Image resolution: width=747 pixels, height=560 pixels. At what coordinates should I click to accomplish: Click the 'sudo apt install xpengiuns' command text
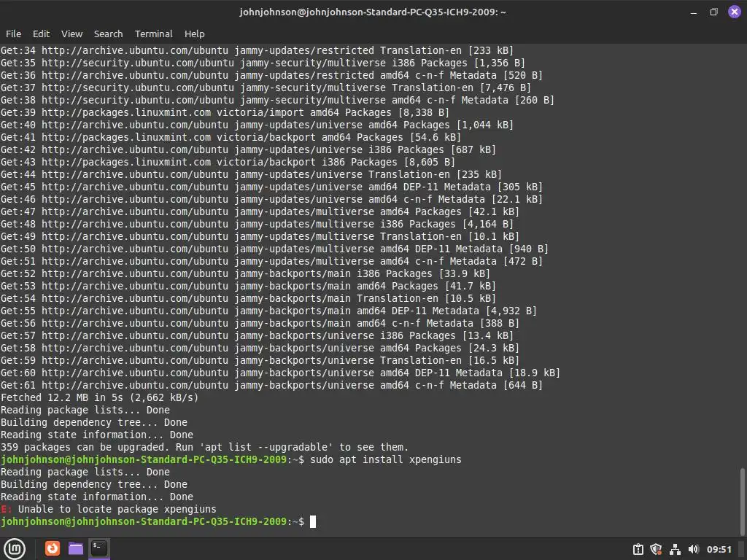coord(386,459)
